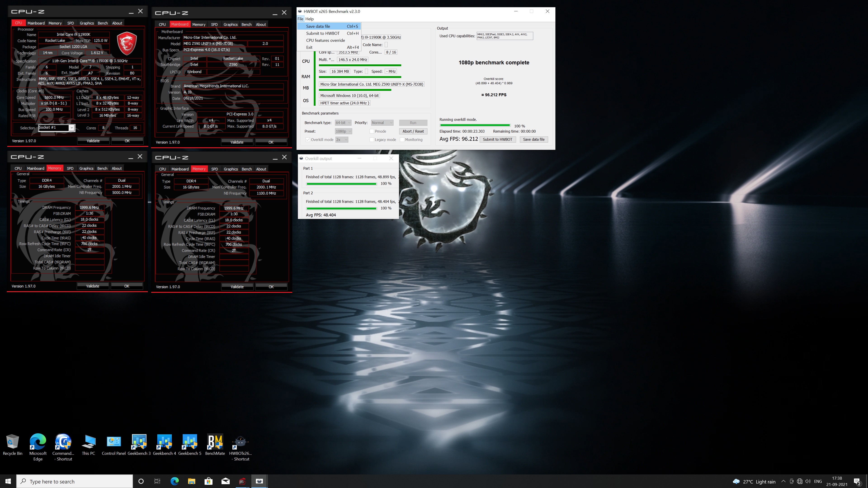
Task: Open Preset 1080p dropdown
Action: (343, 131)
